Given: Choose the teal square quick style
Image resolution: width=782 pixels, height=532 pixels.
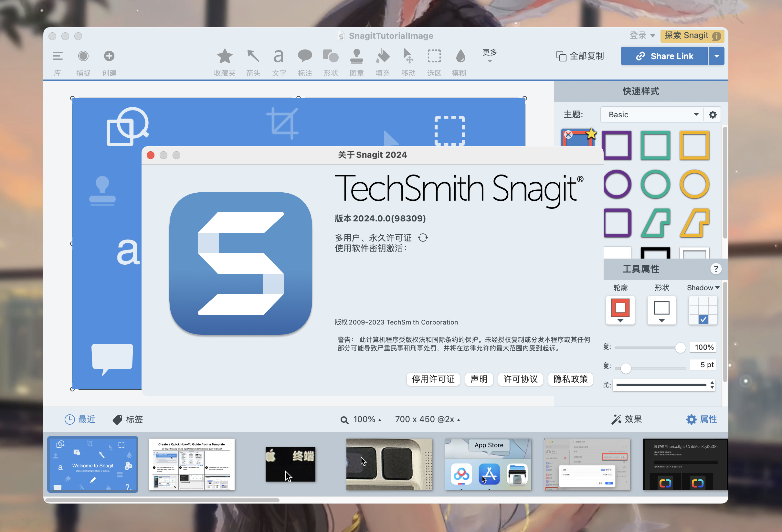Looking at the screenshot, I should tap(655, 145).
